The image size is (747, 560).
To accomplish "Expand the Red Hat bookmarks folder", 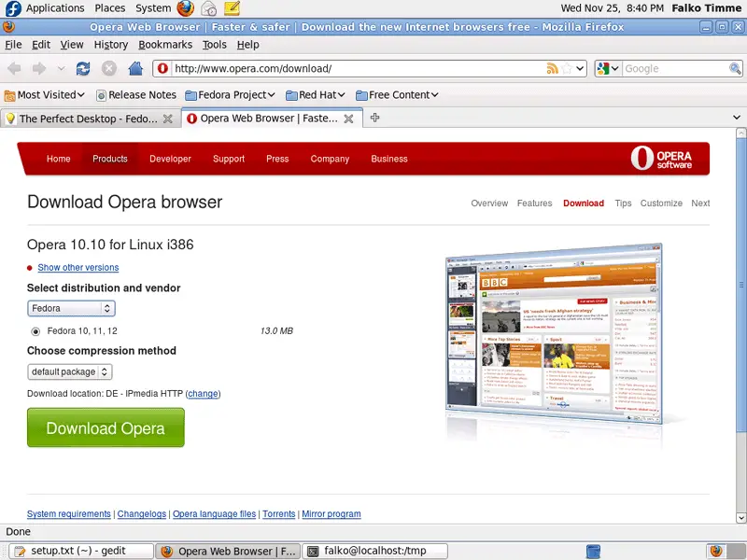I will pyautogui.click(x=316, y=95).
